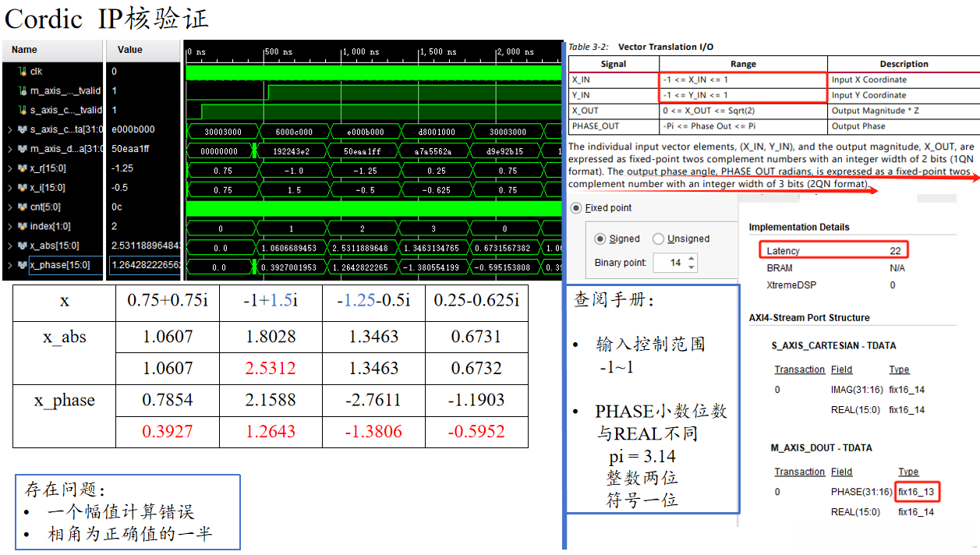Expand the cnt[5:0] signal
980x555 pixels.
[9, 207]
